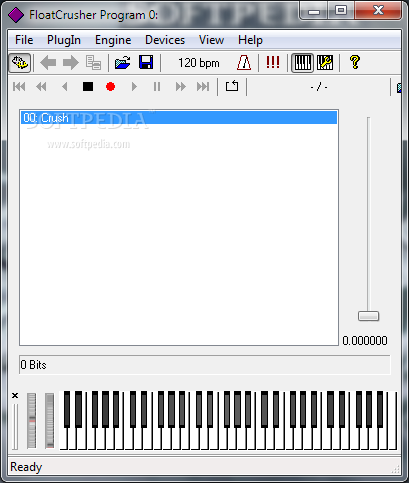The width and height of the screenshot is (409, 483).
Task: Toggle the metronome icon
Action: [244, 63]
